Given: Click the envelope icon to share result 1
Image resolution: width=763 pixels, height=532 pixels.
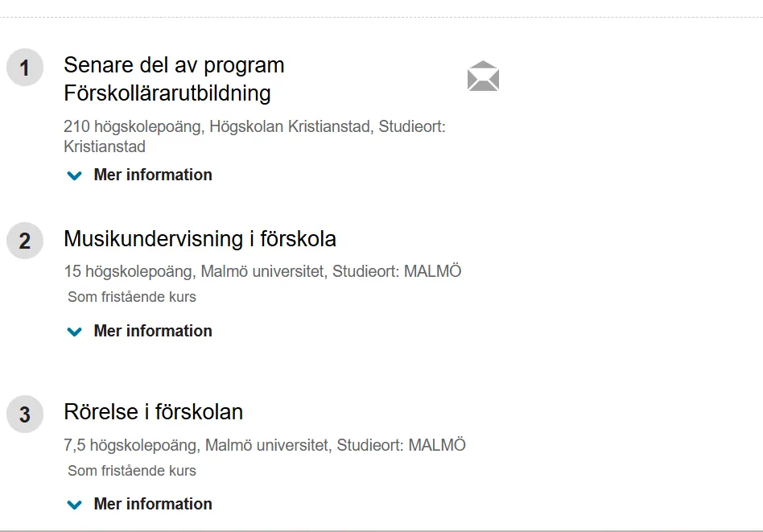Looking at the screenshot, I should click(x=483, y=76).
